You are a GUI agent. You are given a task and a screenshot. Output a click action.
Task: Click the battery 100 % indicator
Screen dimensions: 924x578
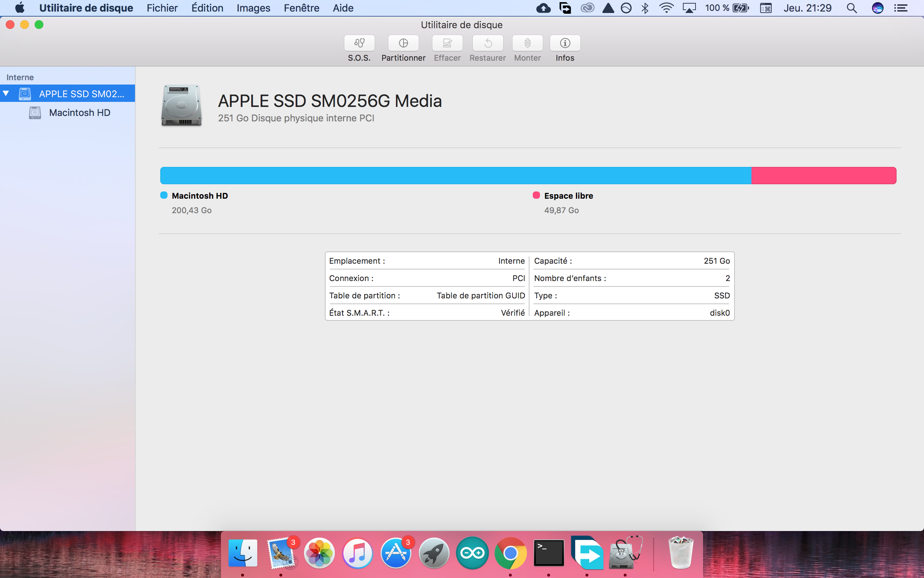[x=727, y=8]
